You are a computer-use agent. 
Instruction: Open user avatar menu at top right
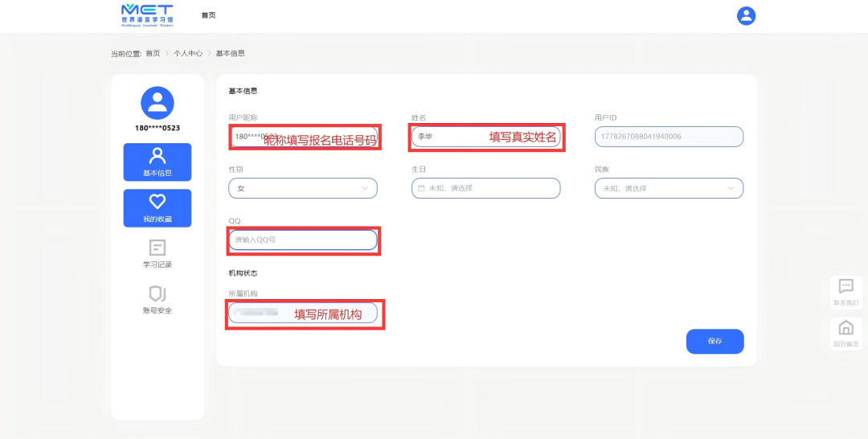746,16
